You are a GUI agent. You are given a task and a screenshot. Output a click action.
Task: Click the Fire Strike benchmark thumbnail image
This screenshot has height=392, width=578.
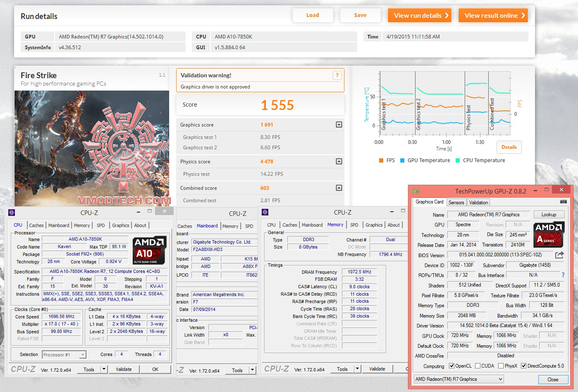92,148
